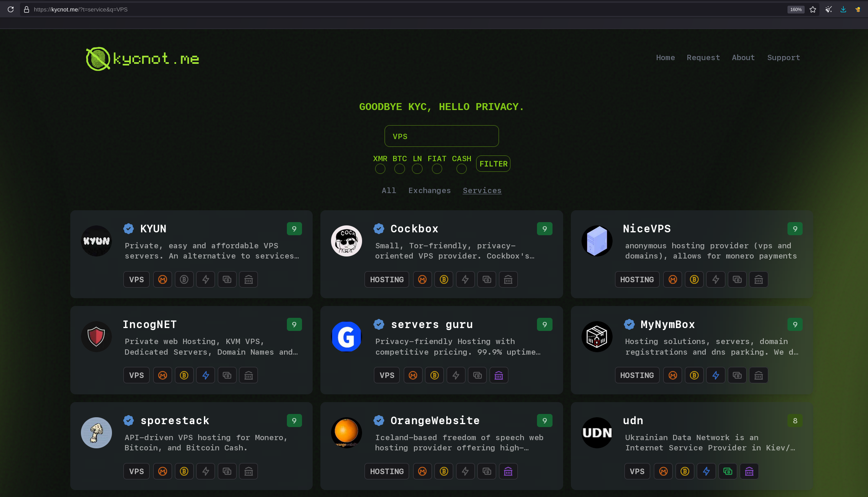Click the search field containing VPS

[x=441, y=136]
